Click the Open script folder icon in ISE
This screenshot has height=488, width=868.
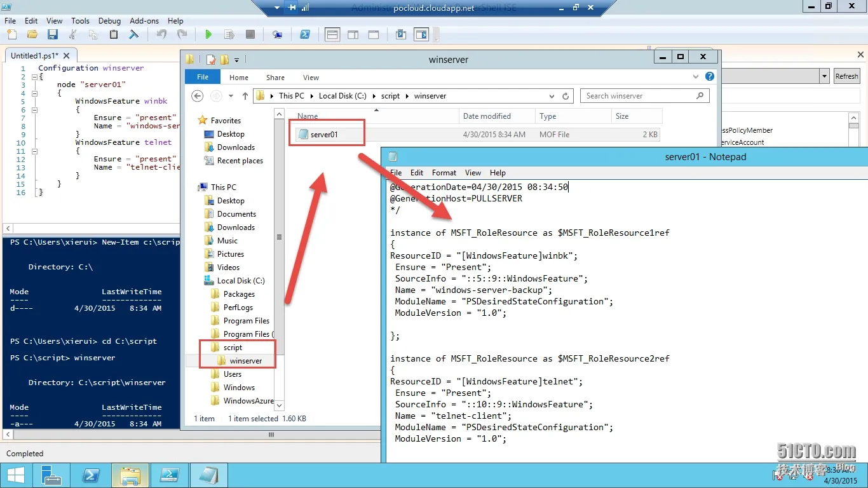[x=32, y=34]
